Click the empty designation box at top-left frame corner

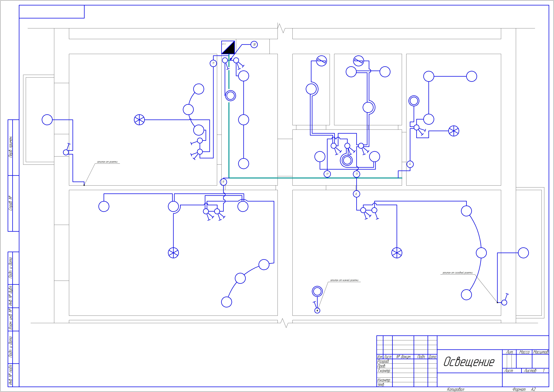click(x=52, y=12)
